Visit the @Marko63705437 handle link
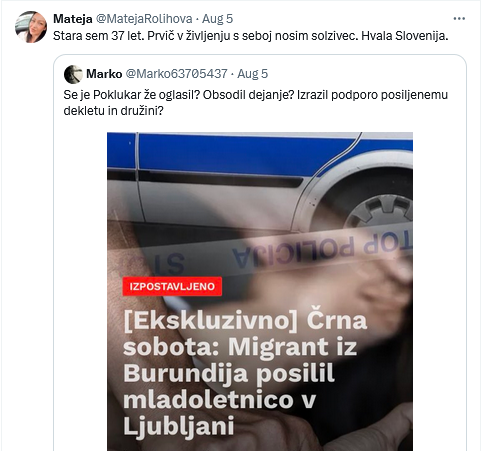This screenshot has height=451, width=493. (176, 74)
